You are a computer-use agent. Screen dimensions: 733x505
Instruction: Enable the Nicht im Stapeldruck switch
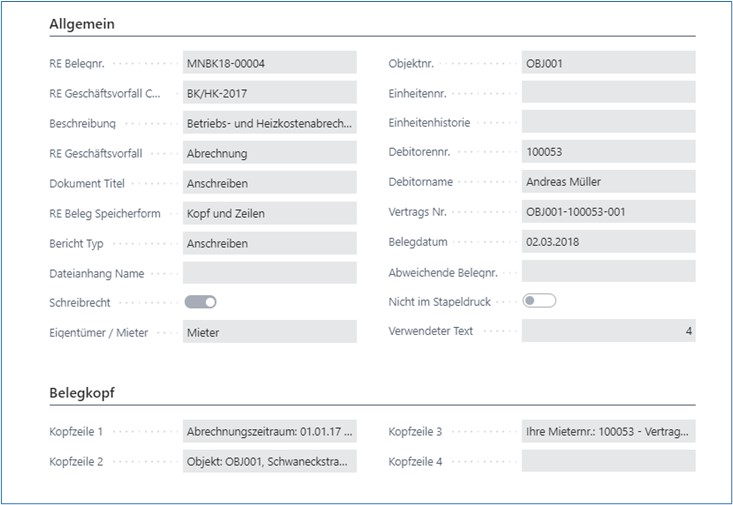(539, 301)
